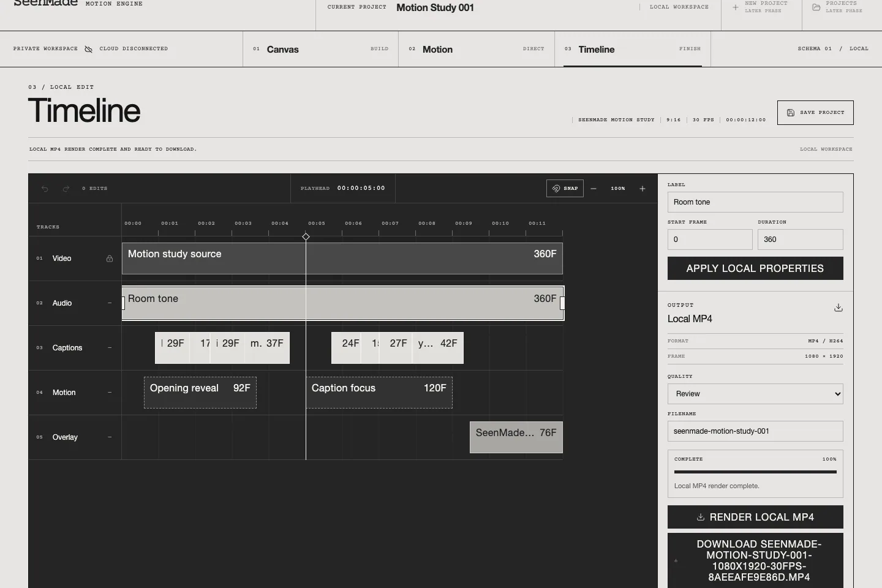The image size is (882, 588).
Task: Open the Canvas tab
Action: (x=321, y=49)
